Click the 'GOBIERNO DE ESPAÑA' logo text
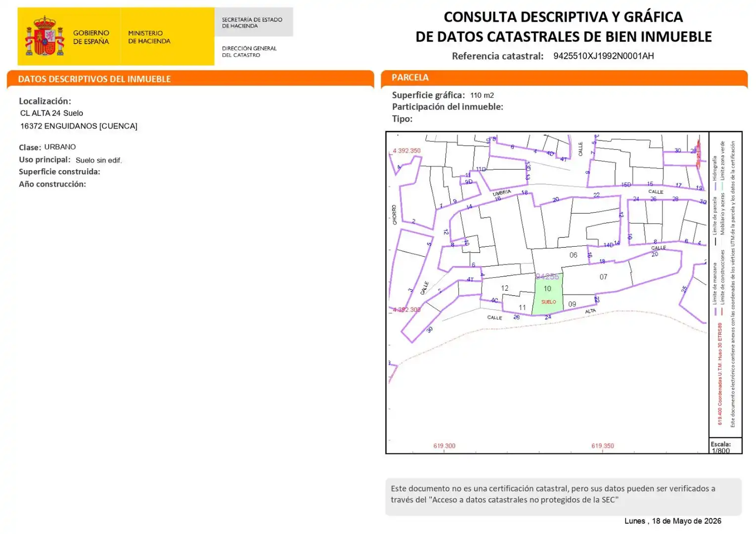The height and width of the screenshot is (534, 756). coord(91,37)
